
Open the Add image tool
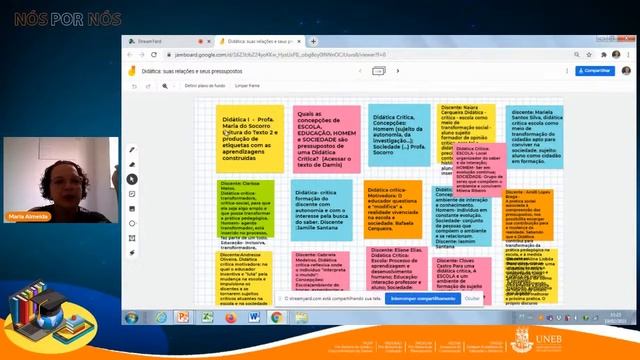132,209
